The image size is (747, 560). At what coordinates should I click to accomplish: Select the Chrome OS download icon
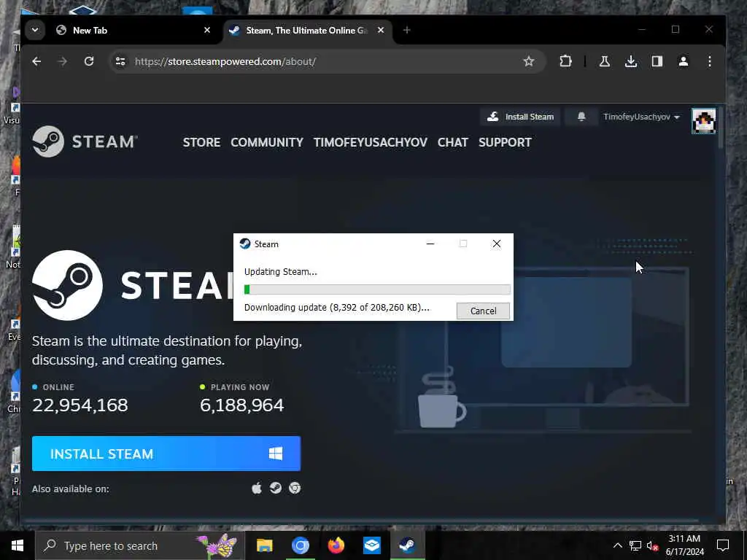[295, 488]
